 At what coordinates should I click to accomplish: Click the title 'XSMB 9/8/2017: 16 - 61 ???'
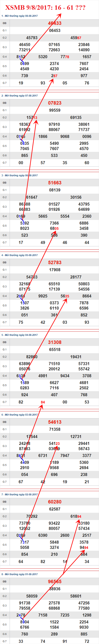tap(45, 8)
